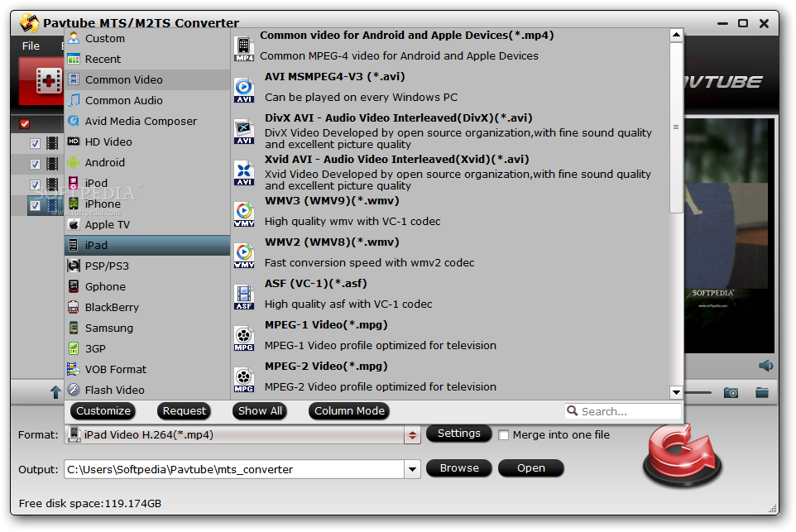Uncheck the third file row checkbox
Viewport: 796px width, 532px height.
click(35, 185)
